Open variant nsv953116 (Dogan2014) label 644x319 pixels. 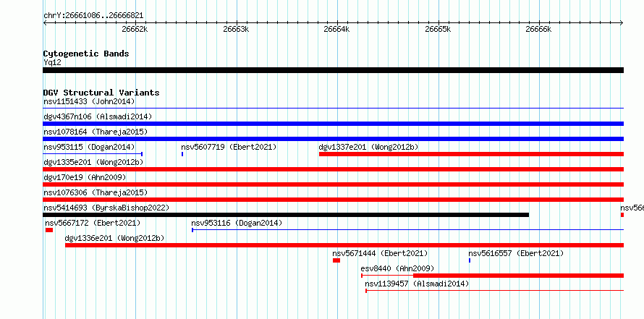coord(237,223)
